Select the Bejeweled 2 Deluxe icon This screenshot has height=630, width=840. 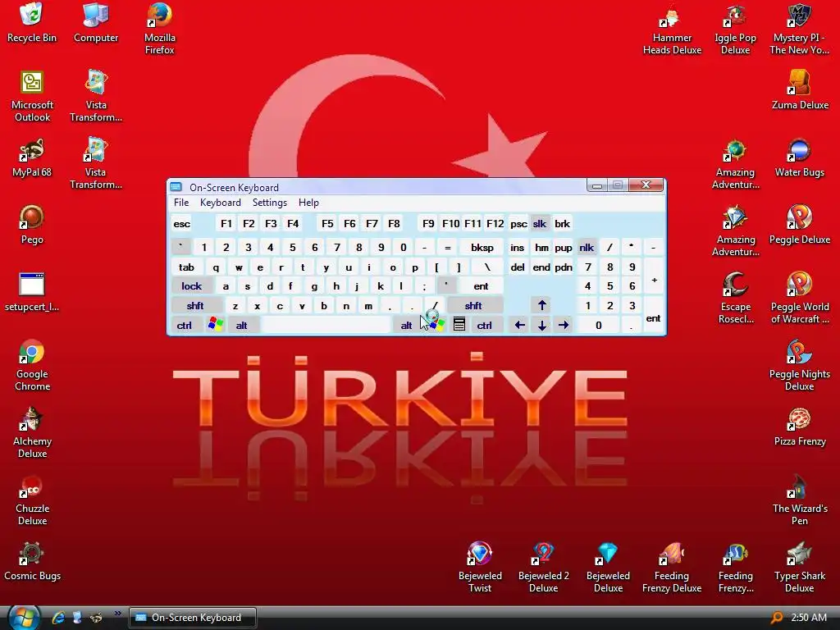click(x=543, y=568)
